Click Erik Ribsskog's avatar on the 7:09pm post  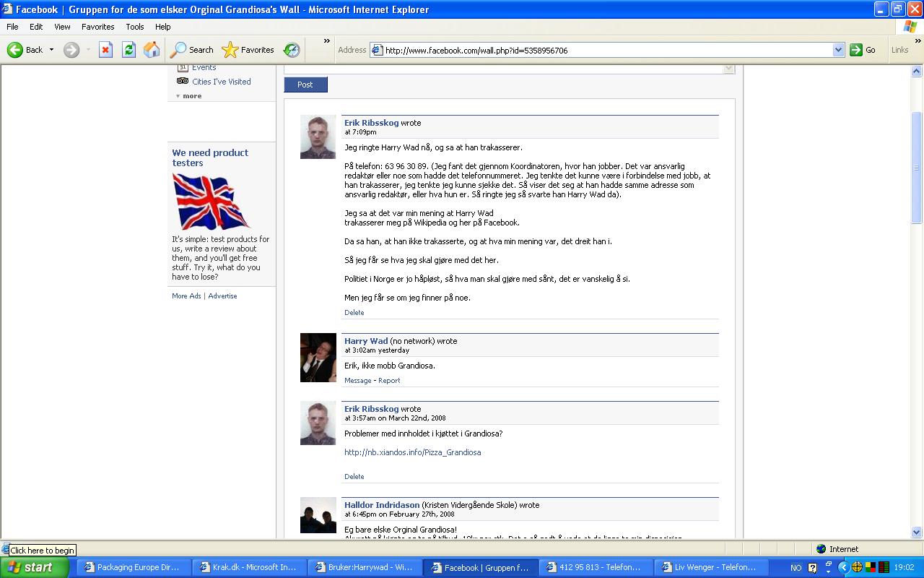[x=318, y=137]
